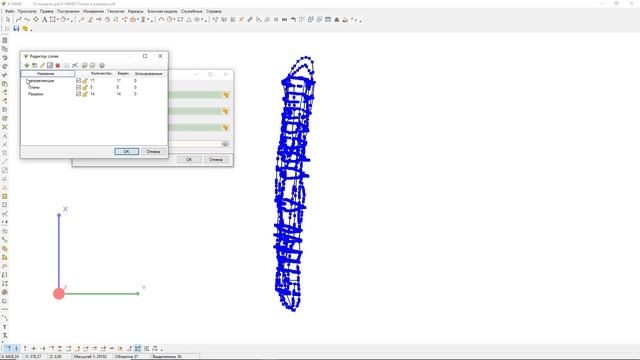Click the first green field in back dialog
This screenshot has height=360, width=640.
pyautogui.click(x=195, y=95)
